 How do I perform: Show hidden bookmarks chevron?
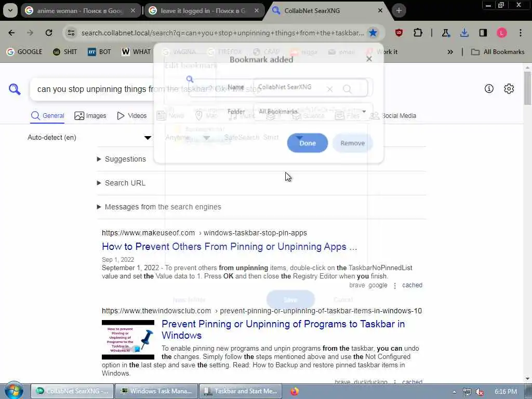click(450, 52)
